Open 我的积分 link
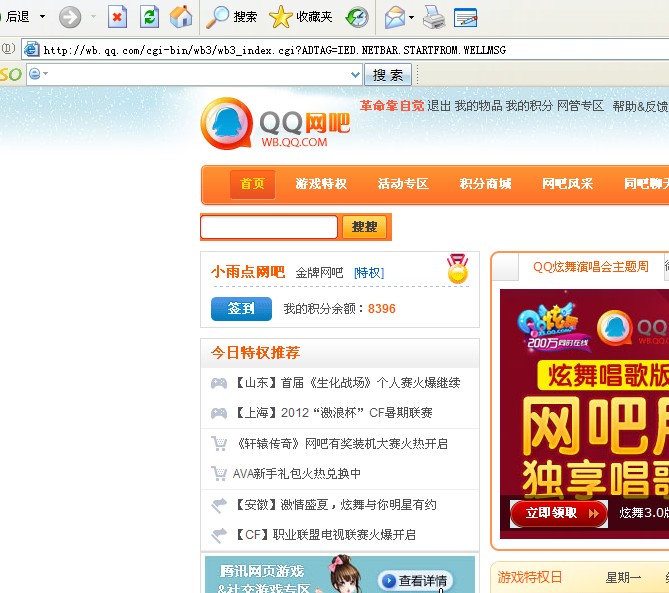 pyautogui.click(x=529, y=105)
